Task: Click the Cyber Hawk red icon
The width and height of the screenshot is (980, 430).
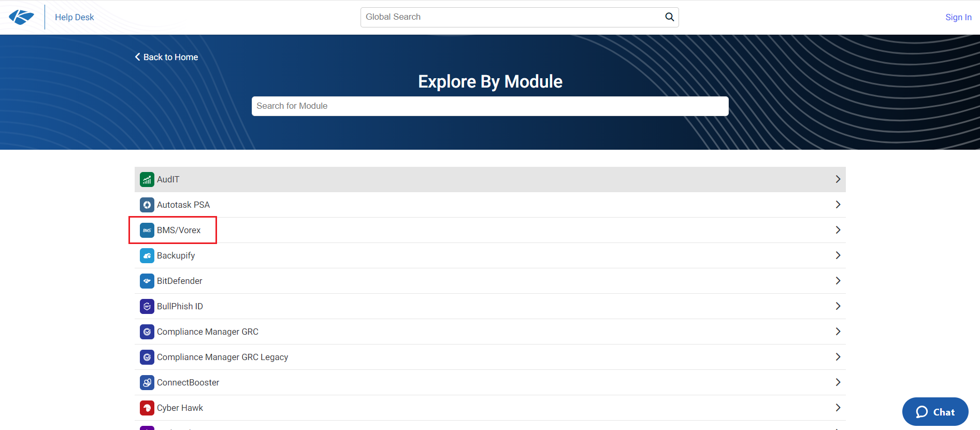Action: point(147,408)
